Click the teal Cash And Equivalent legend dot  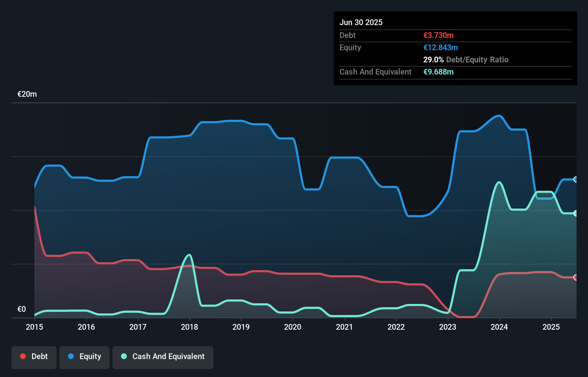coord(124,356)
